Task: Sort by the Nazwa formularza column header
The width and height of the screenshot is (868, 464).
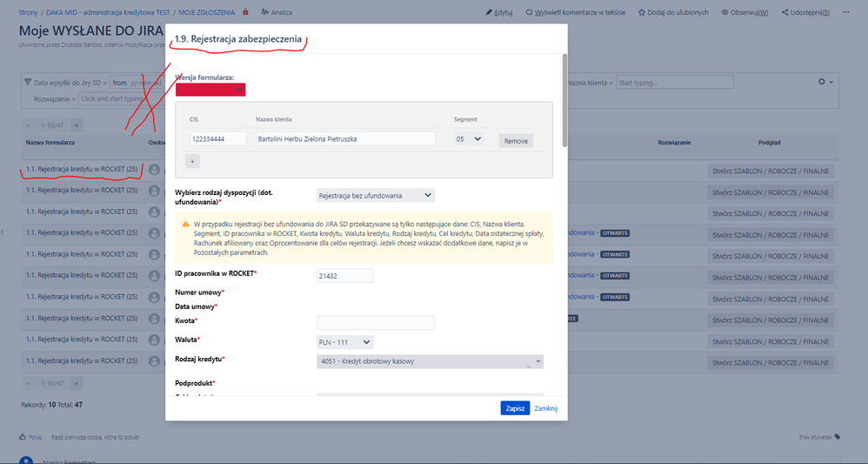Action: coord(50,143)
